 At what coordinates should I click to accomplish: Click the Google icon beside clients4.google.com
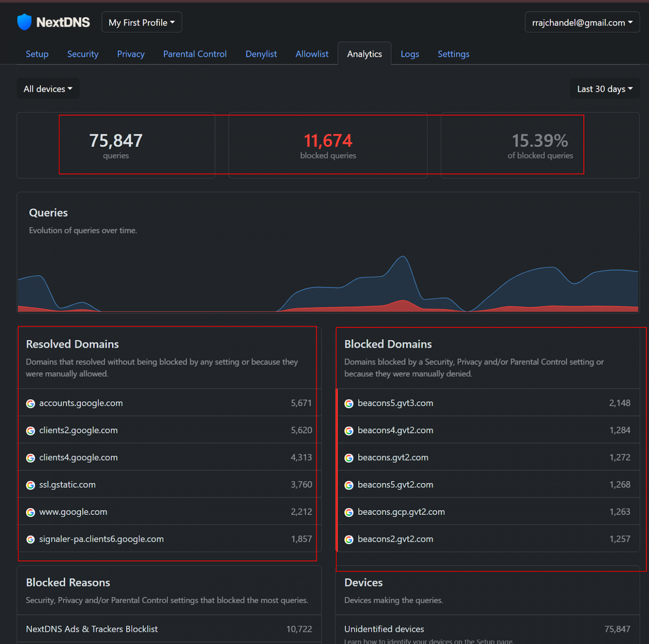click(x=30, y=457)
